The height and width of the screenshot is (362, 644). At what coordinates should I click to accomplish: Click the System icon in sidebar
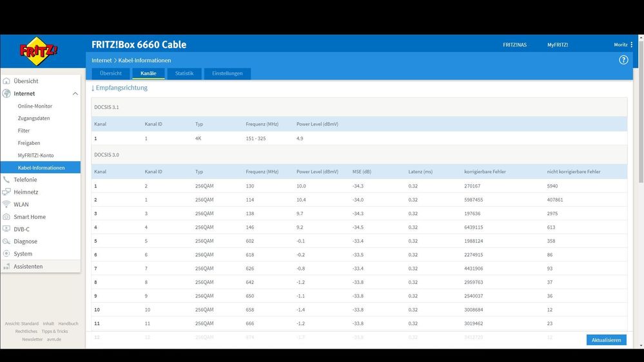(7, 254)
